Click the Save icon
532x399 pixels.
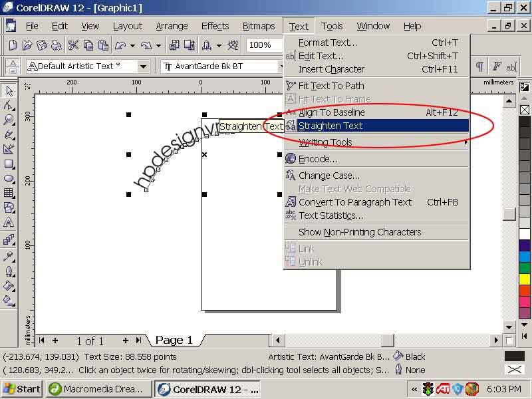(42, 45)
